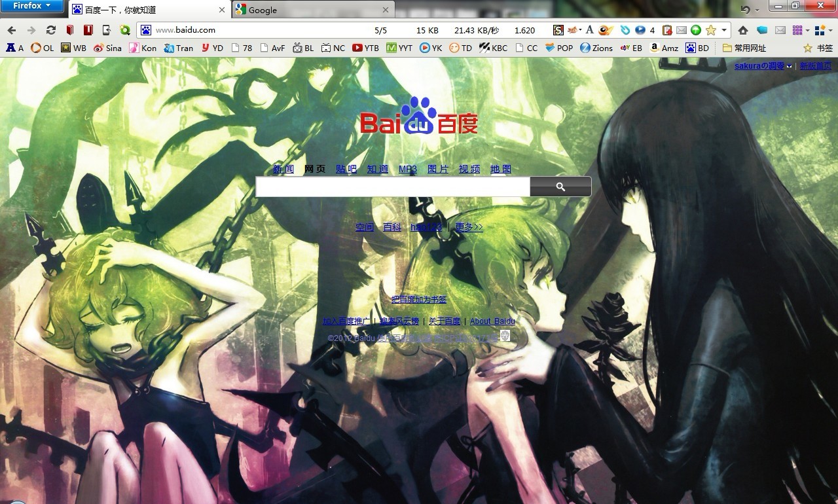The width and height of the screenshot is (838, 504).
Task: Click in the www.baidu.com address field
Action: point(262,30)
